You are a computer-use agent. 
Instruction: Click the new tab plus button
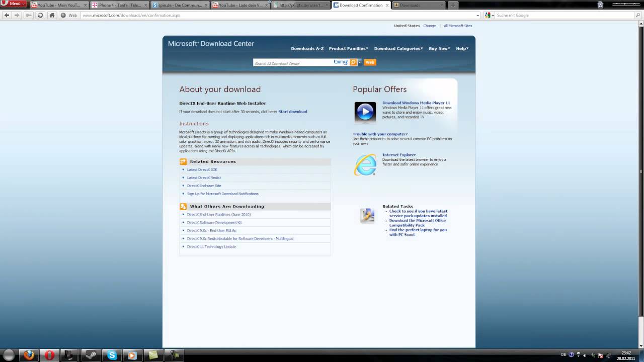(452, 5)
